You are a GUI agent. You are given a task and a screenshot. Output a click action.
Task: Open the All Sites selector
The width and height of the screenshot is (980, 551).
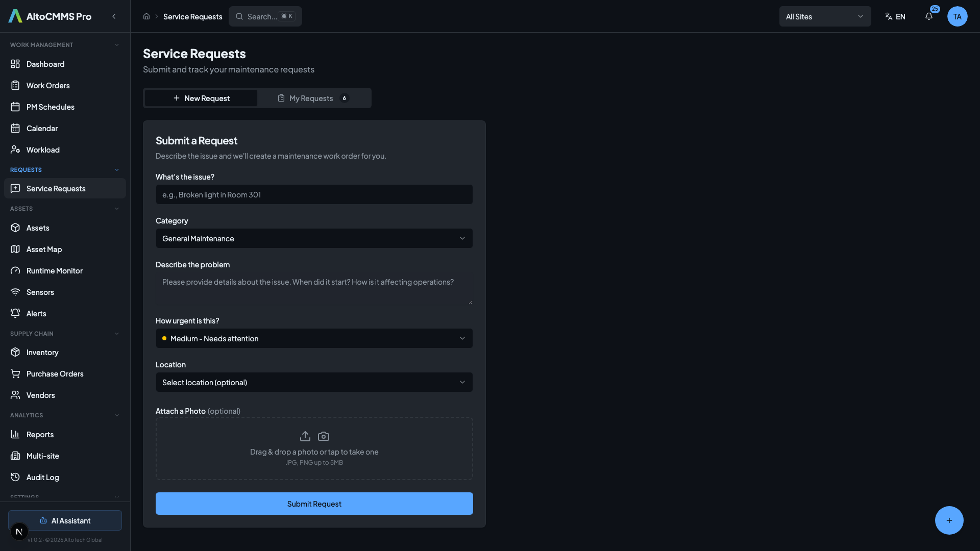(x=824, y=16)
